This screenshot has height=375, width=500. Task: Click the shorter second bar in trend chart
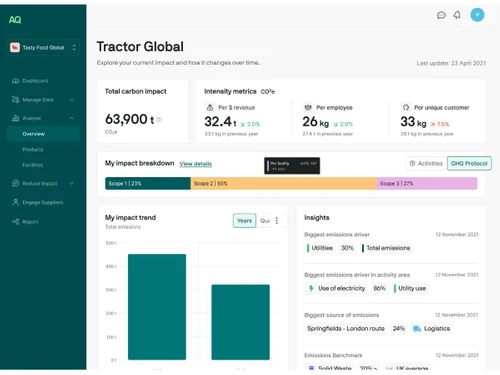click(240, 322)
